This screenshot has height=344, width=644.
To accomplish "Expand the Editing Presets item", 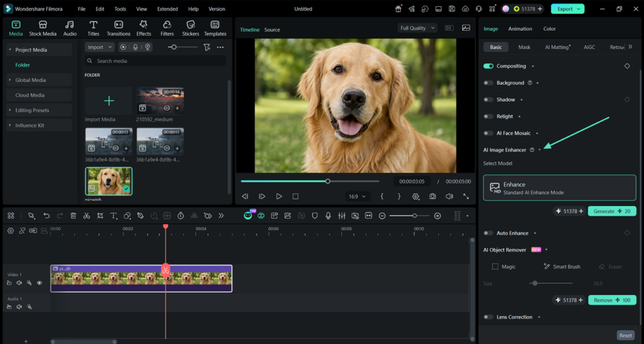I will coord(10,110).
